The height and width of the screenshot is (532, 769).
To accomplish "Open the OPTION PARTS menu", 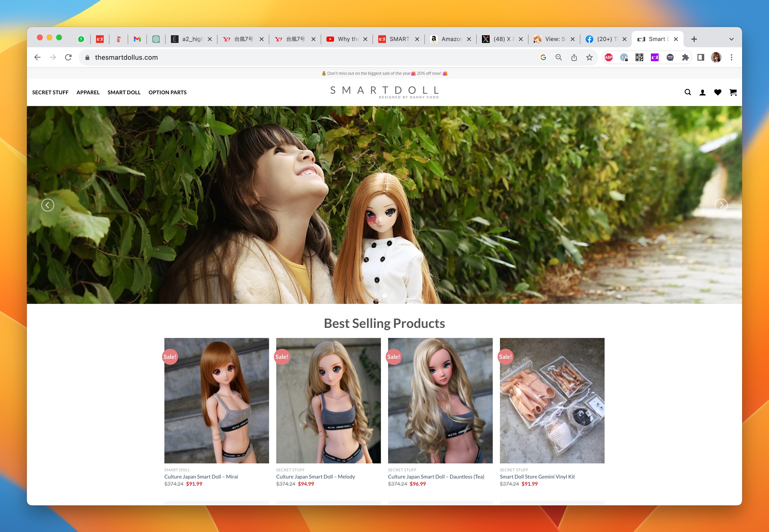I will point(167,92).
